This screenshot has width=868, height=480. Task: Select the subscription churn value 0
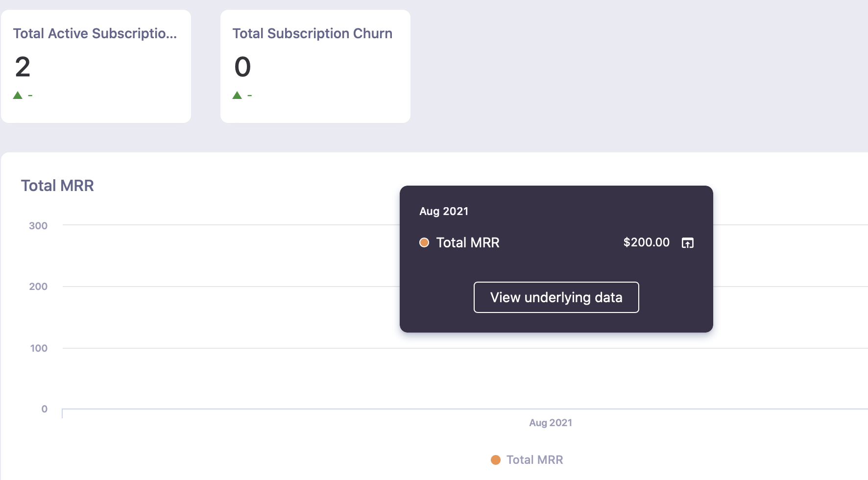pyautogui.click(x=242, y=67)
